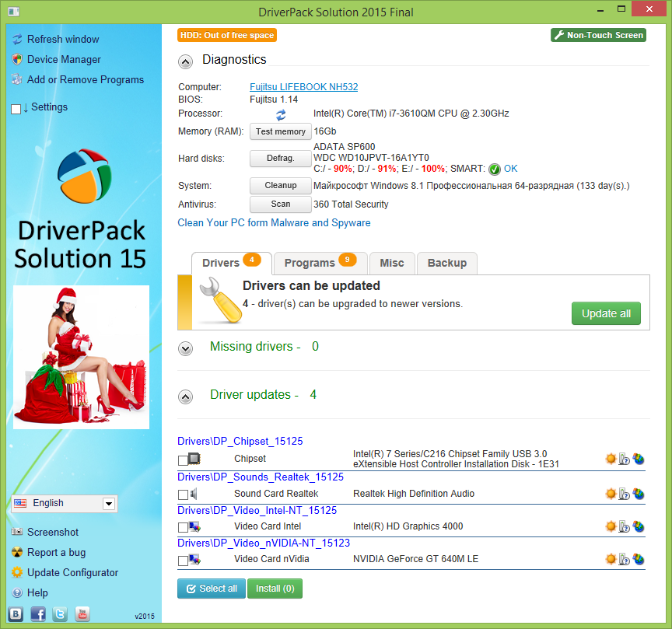Click the VK social icon in sidebar
Image resolution: width=672 pixels, height=629 pixels.
tap(16, 613)
